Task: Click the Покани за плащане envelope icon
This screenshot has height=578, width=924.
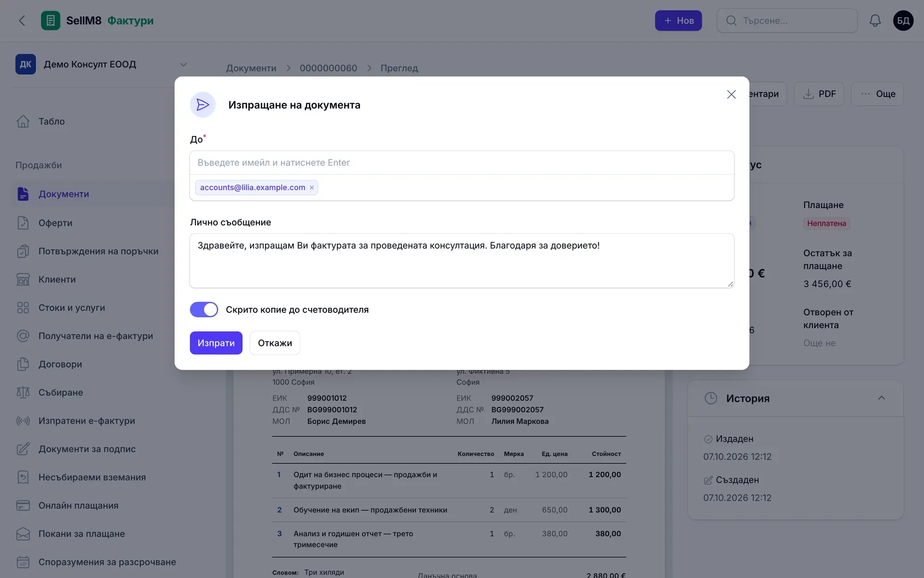Action: point(23,534)
